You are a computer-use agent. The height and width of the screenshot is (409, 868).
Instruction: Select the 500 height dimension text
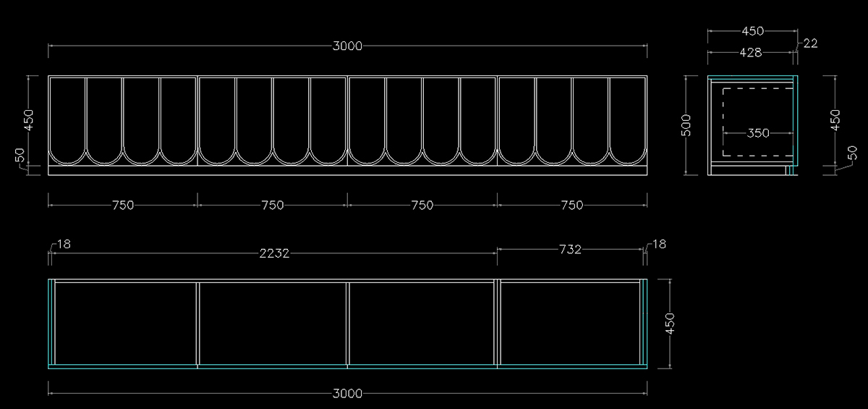pos(687,125)
